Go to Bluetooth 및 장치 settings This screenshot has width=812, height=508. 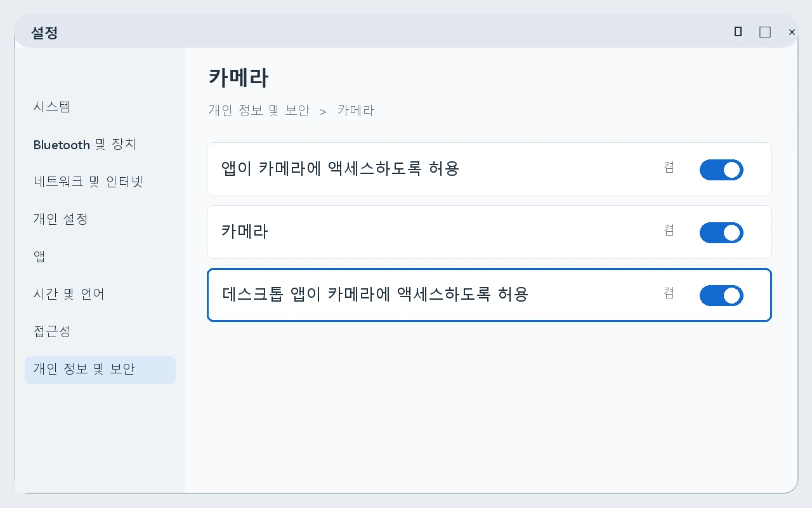tap(100, 144)
